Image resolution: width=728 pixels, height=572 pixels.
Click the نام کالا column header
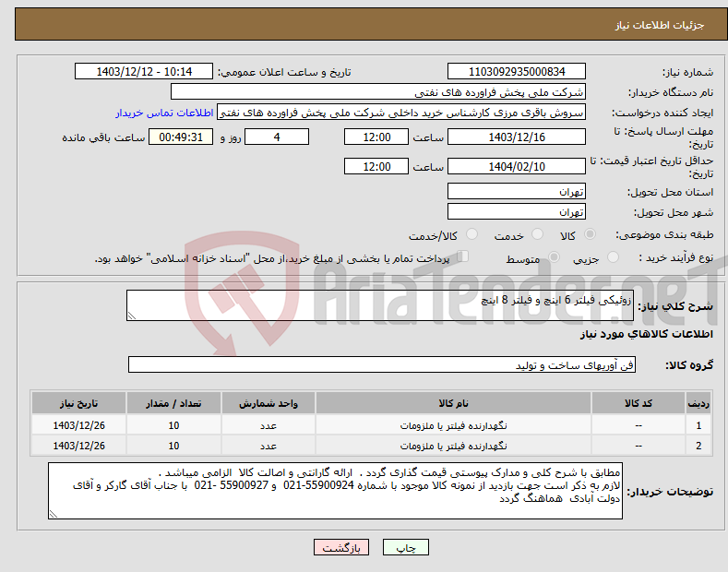453,403
